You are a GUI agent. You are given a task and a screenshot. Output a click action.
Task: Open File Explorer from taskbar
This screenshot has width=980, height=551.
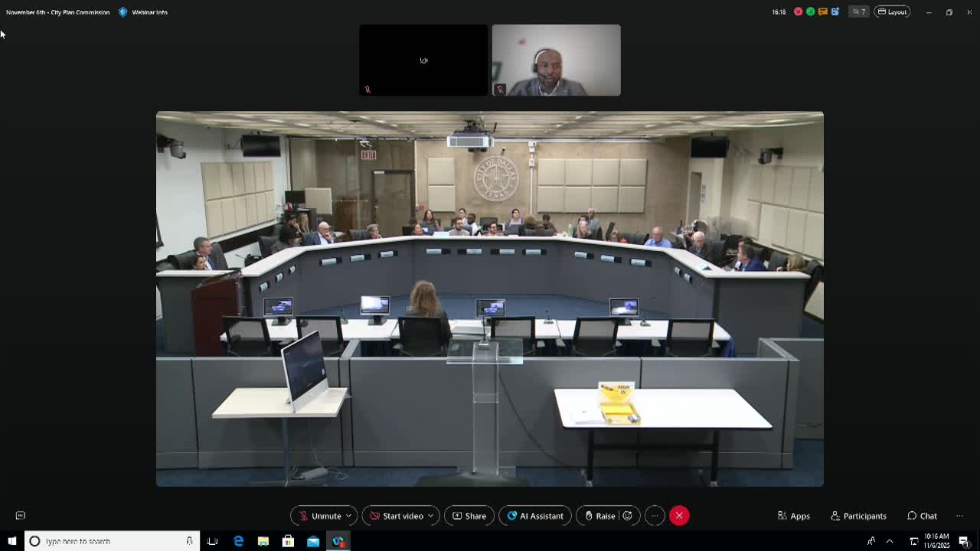coord(263,541)
